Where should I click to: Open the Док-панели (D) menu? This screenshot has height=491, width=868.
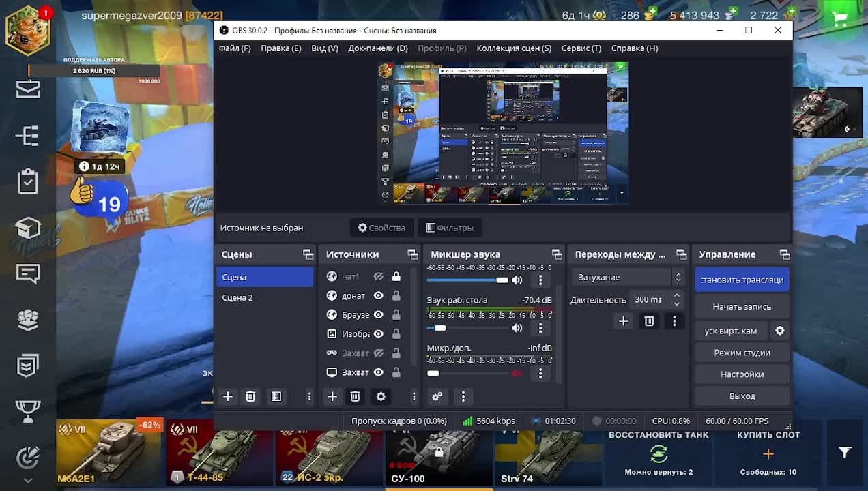click(378, 48)
